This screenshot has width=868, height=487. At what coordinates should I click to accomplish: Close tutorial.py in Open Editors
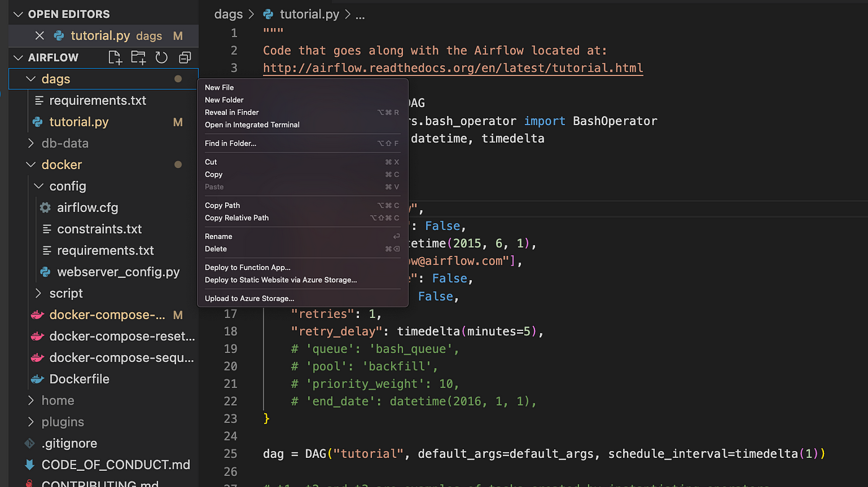click(x=40, y=36)
